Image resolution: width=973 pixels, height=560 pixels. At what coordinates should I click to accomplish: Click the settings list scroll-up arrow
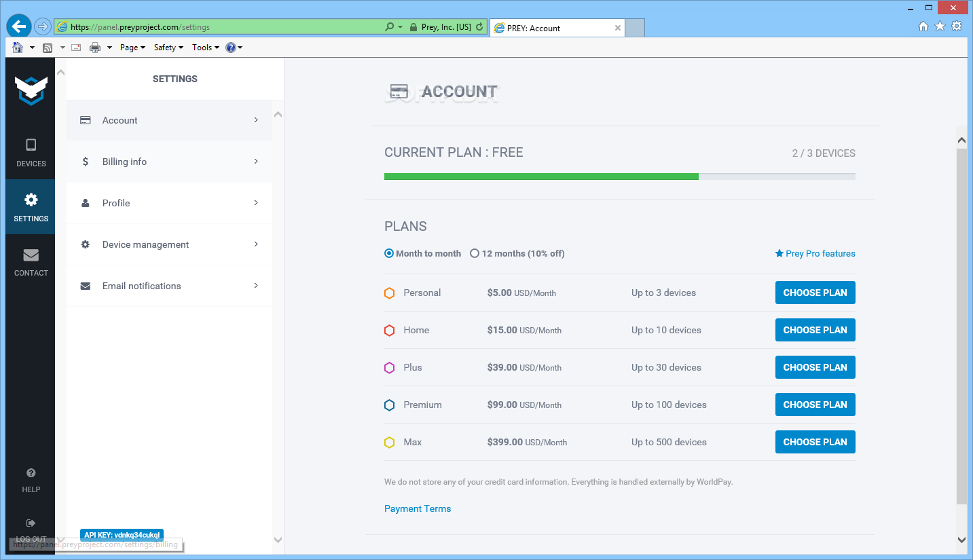coord(278,114)
